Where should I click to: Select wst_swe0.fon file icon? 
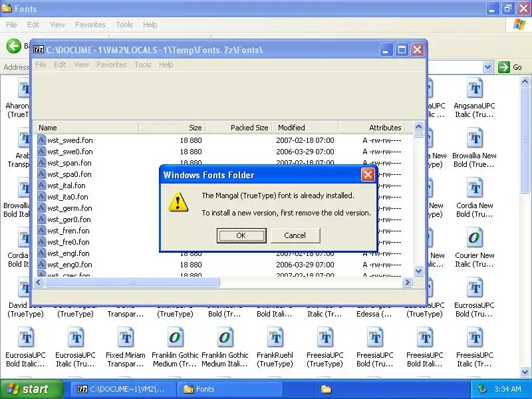click(41, 152)
